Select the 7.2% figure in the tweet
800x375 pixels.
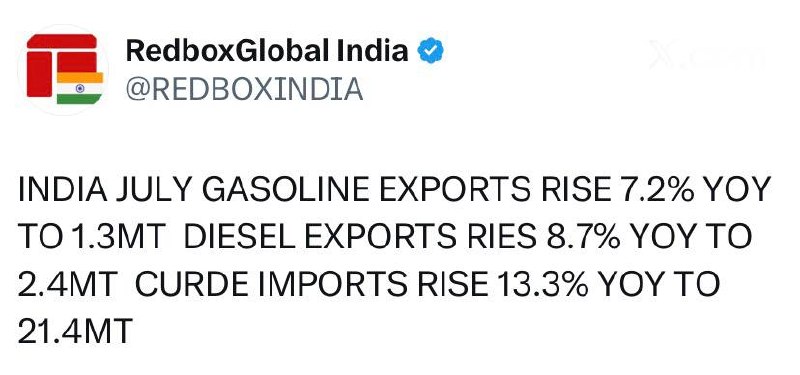(x=654, y=190)
